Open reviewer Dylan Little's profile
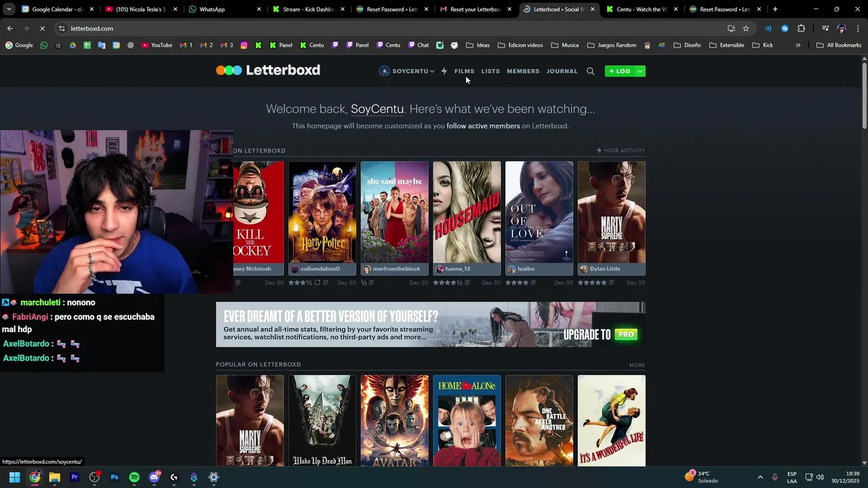The image size is (868, 488). click(600, 269)
